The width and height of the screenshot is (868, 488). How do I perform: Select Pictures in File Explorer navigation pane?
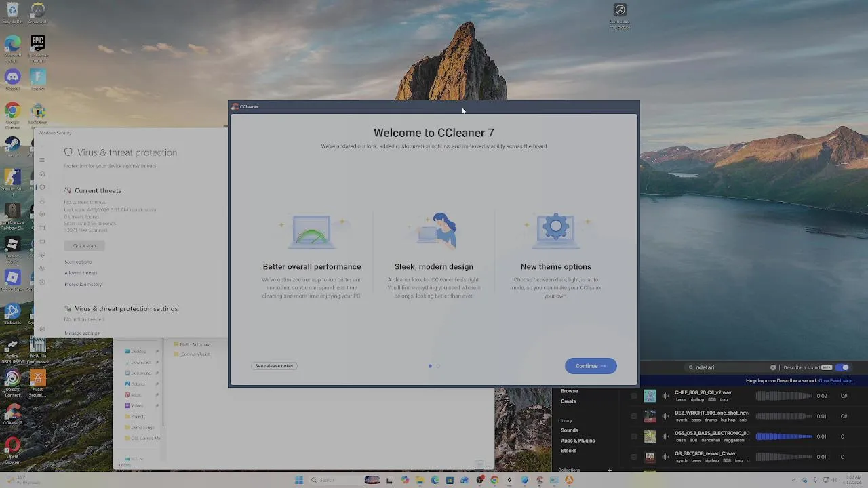pyautogui.click(x=138, y=384)
